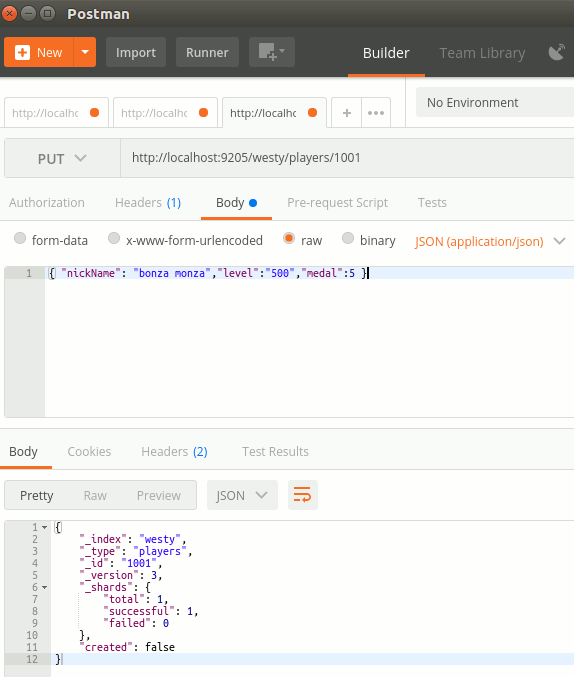Maximize the Postman window

(x=47, y=13)
